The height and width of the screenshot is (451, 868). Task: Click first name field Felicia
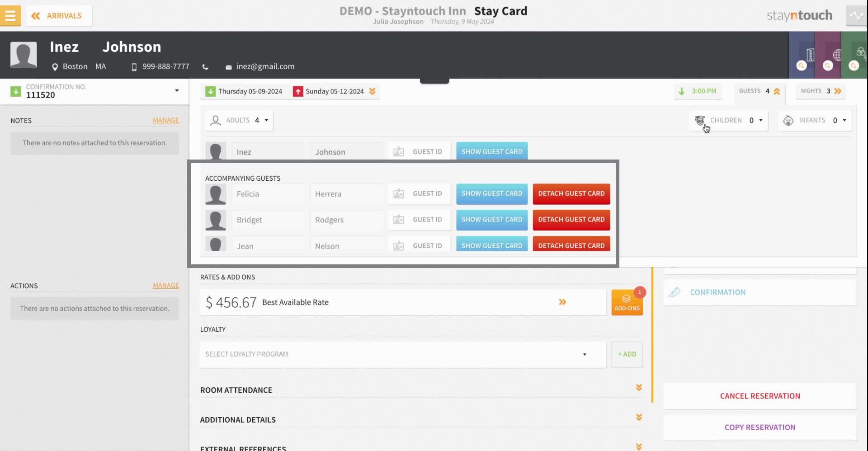click(269, 194)
